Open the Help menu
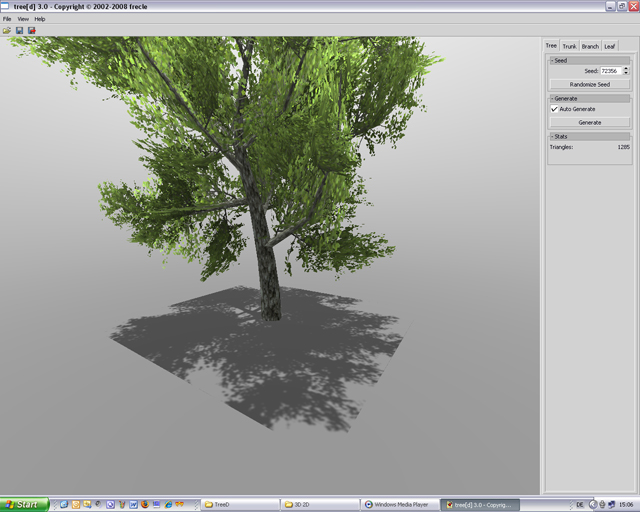 point(40,19)
